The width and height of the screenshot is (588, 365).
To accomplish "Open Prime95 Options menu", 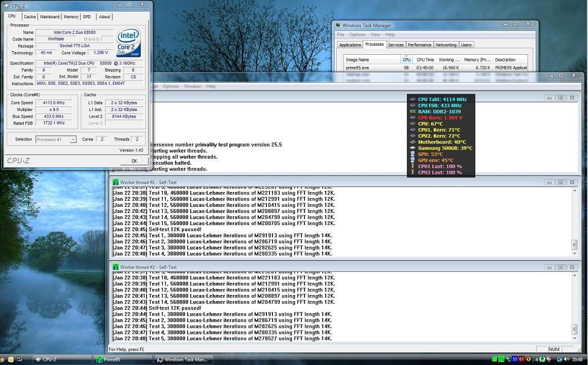I will point(170,86).
